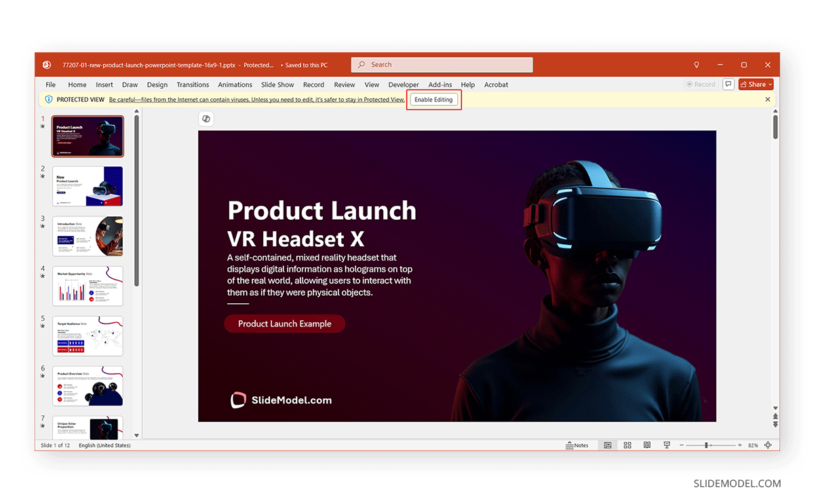Image resolution: width=814 pixels, height=504 pixels.
Task: Open the Protected View warning link
Action: pos(258,99)
